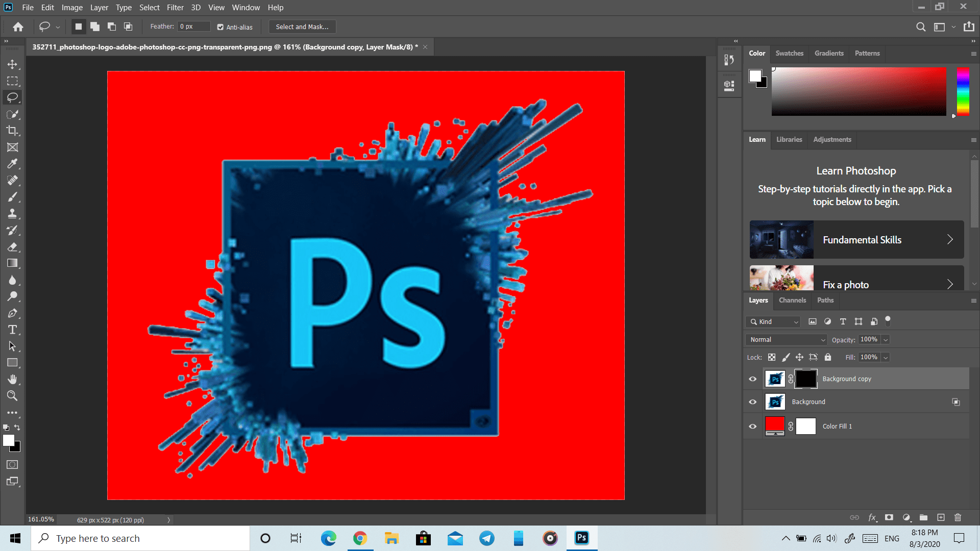Select the Zoom tool

coord(12,396)
